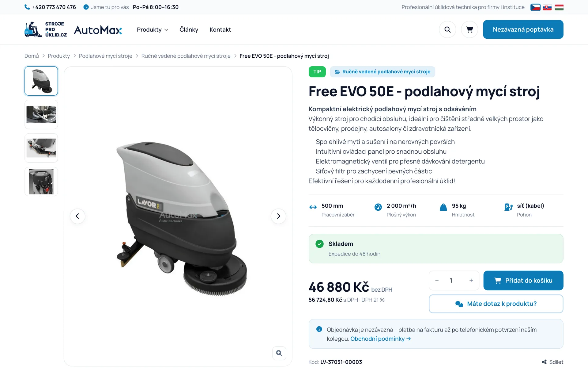Image resolution: width=588 pixels, height=368 pixels.
Task: Click the green TIP badge
Action: point(317,72)
